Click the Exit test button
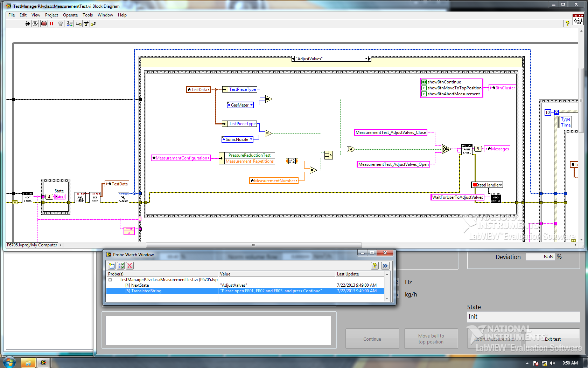The height and width of the screenshot is (368, 588). pyautogui.click(x=553, y=339)
